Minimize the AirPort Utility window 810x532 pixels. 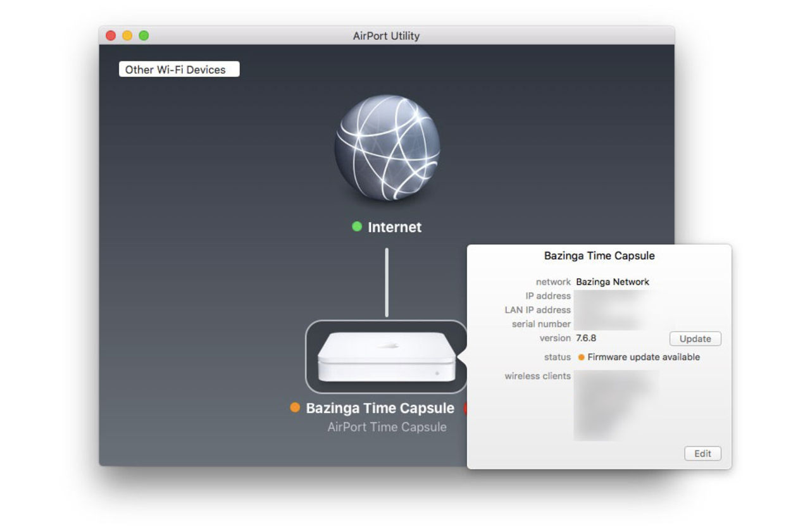[127, 36]
